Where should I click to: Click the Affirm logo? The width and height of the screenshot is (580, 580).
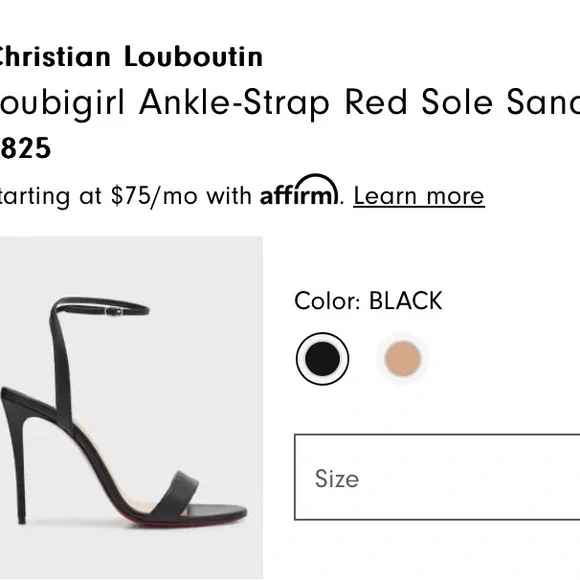299,190
